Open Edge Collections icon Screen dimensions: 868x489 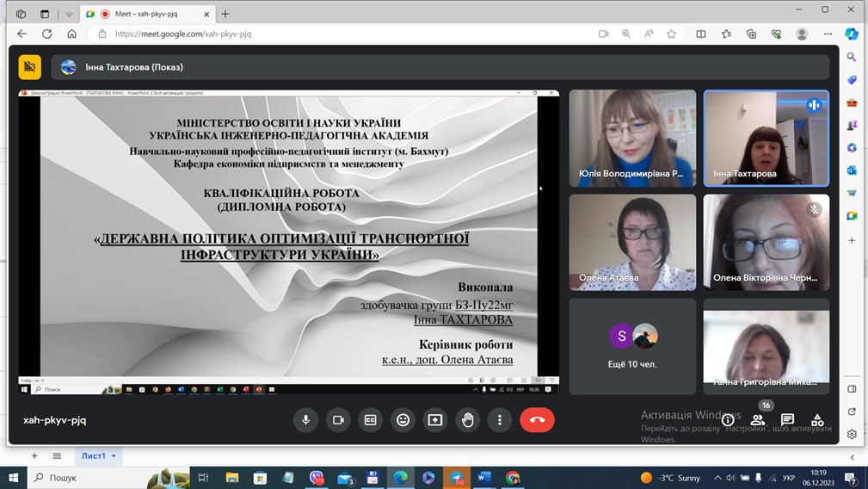pyautogui.click(x=751, y=34)
